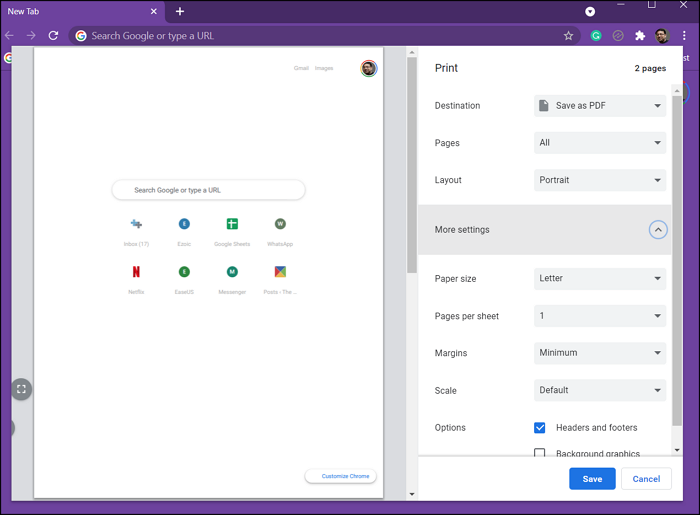Click the Grammarly extension icon
The width and height of the screenshot is (700, 515).
click(x=596, y=36)
